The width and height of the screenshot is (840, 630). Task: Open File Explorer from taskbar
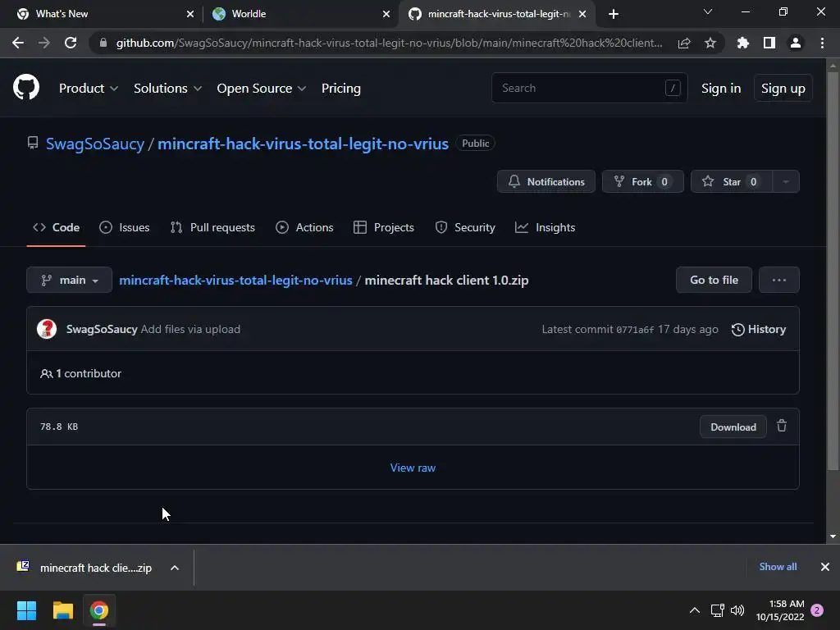(62, 610)
